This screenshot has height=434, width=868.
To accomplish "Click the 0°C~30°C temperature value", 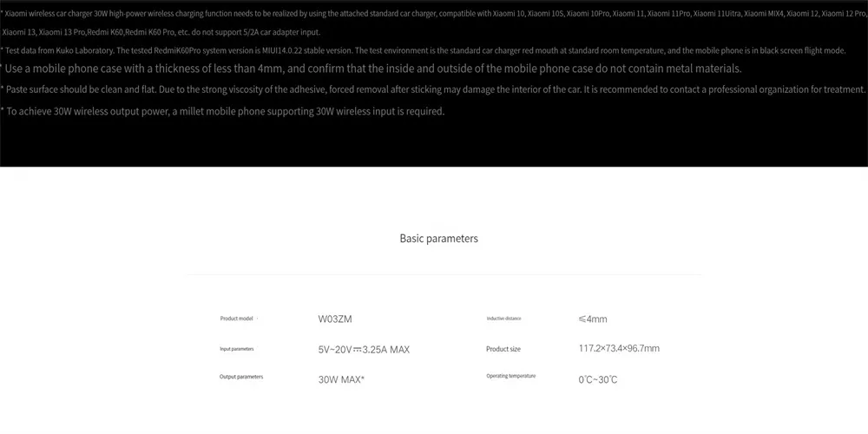I will pos(598,380).
